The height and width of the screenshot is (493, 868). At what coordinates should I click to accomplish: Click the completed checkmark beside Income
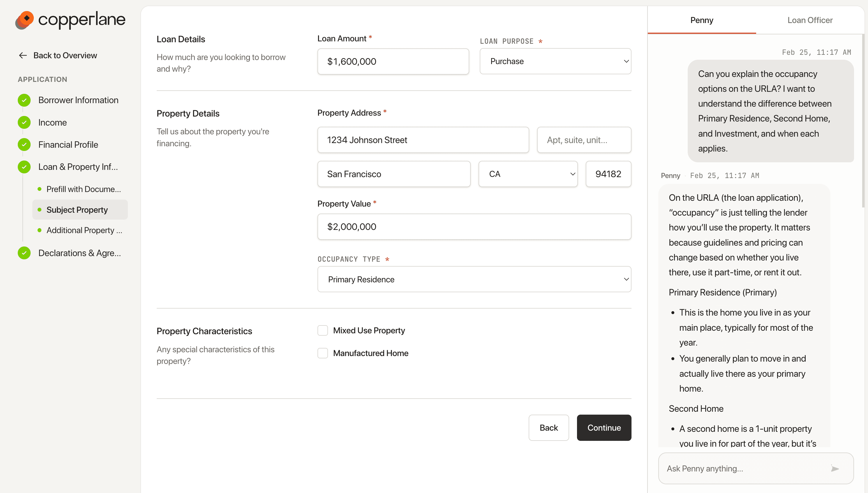point(24,122)
